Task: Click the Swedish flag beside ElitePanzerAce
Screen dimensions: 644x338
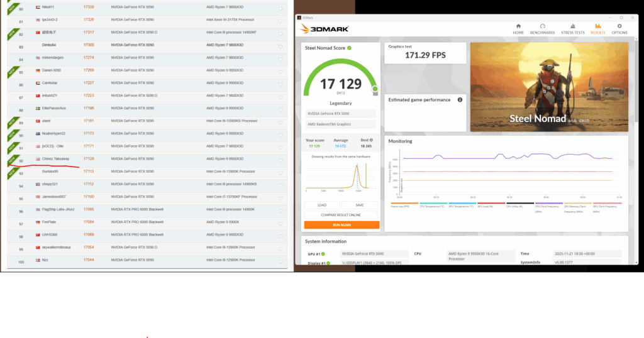Action: [x=38, y=108]
